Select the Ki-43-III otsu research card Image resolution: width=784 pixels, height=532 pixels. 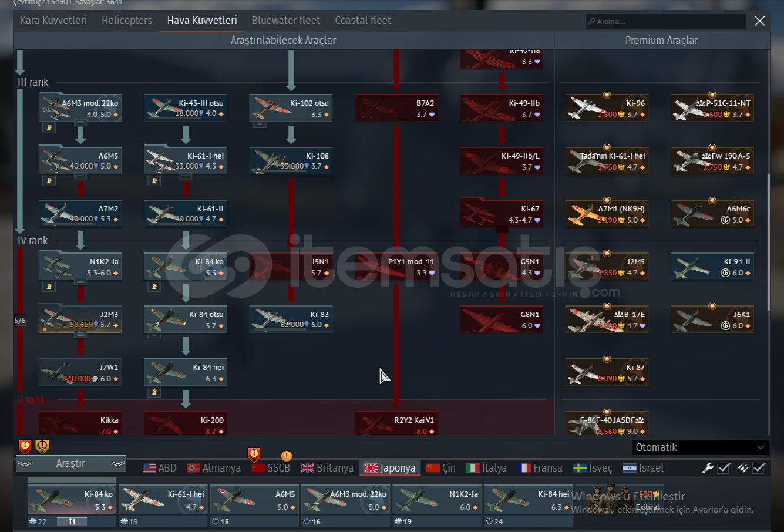tap(186, 108)
